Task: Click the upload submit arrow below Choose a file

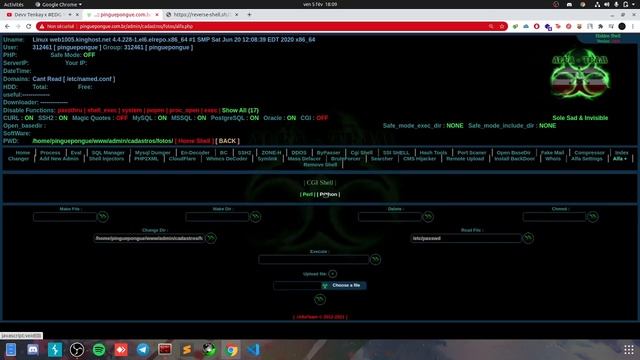Action: point(320,300)
